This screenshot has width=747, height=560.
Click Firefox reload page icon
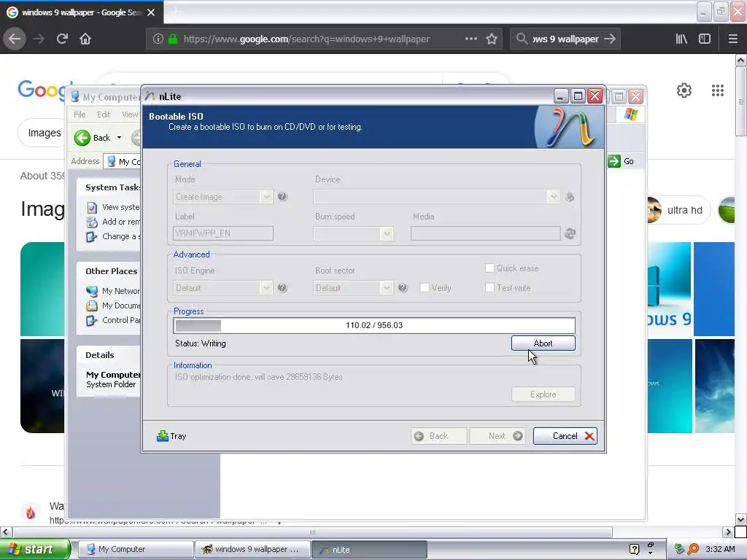(x=62, y=39)
